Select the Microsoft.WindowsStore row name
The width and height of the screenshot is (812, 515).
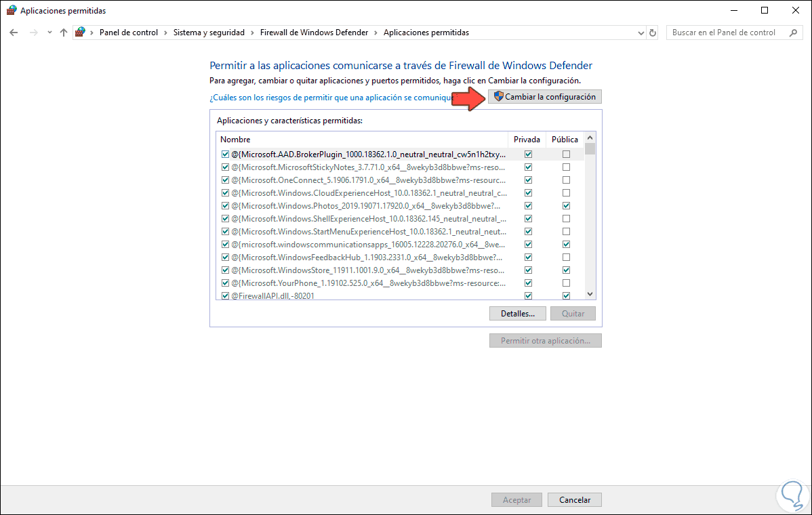click(x=367, y=270)
